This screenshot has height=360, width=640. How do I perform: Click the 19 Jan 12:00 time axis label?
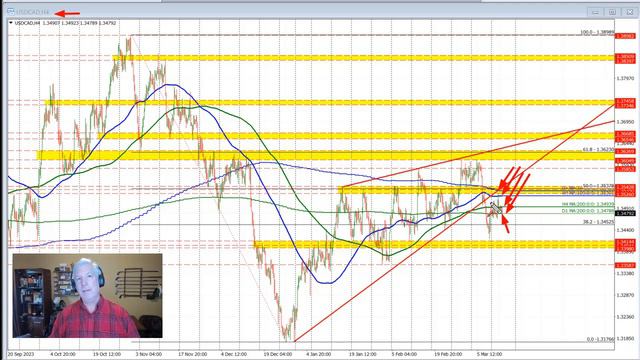click(362, 354)
